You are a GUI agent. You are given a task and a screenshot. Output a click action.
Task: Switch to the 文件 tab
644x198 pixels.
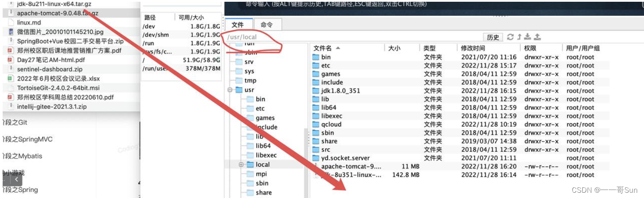tap(238, 25)
